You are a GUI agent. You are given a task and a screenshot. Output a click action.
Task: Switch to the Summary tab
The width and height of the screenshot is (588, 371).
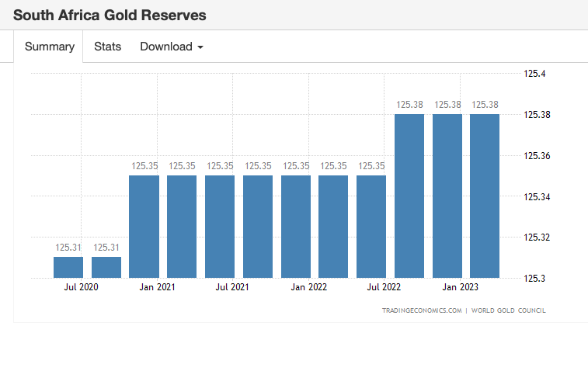[49, 47]
